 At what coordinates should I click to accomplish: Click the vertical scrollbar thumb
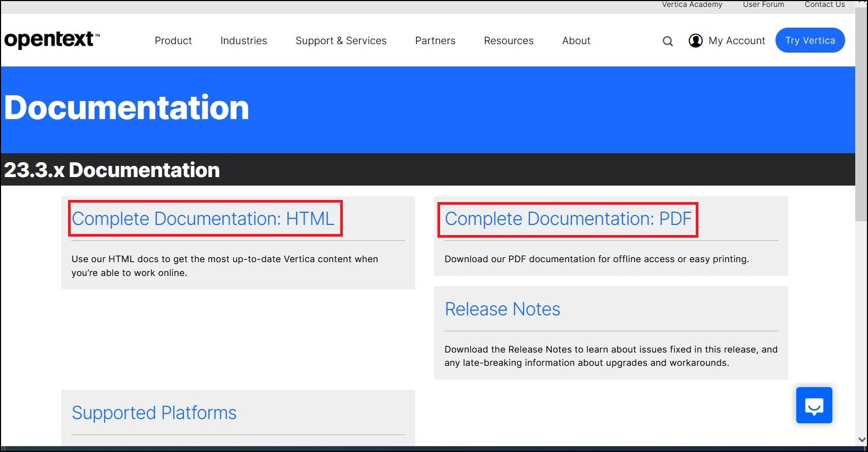point(861,114)
